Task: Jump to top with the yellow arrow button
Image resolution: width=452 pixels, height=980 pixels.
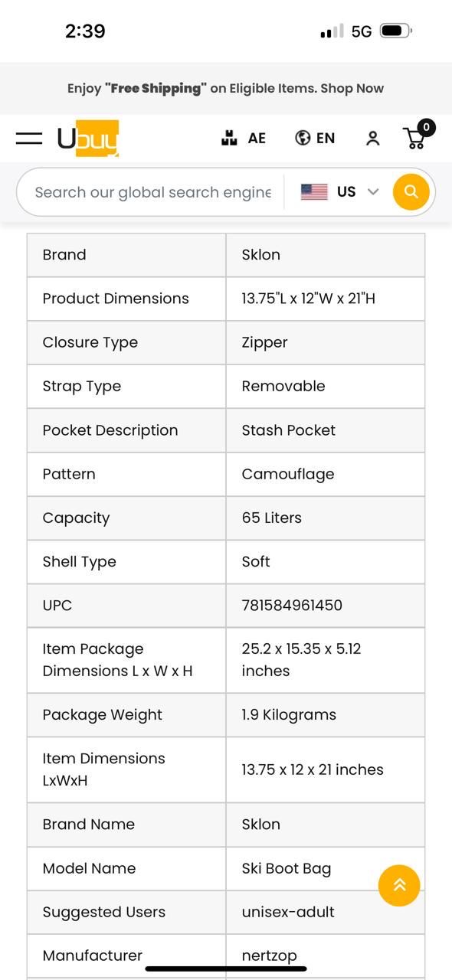Action: click(399, 886)
